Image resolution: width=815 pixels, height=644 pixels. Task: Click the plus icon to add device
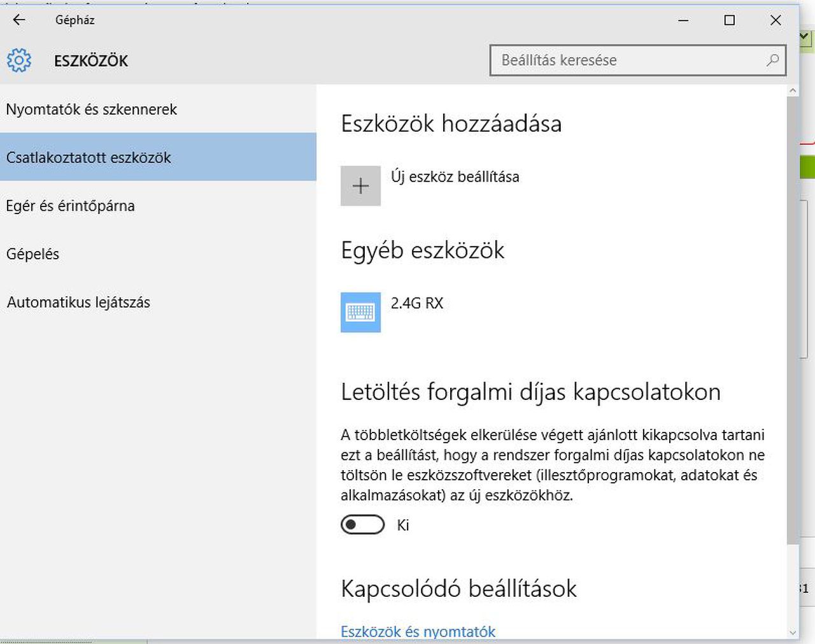360,185
